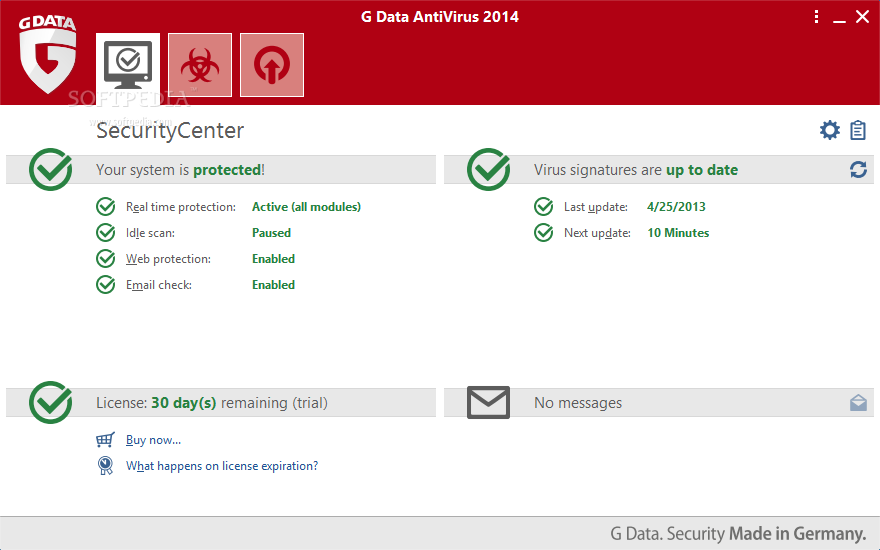Select the Next update label

[597, 233]
